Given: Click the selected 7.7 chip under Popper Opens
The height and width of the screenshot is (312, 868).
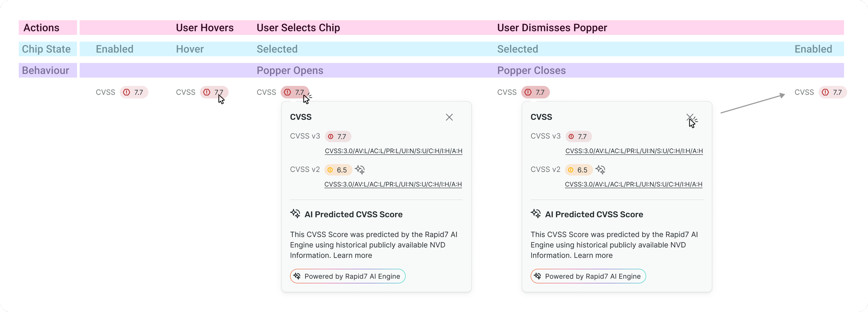Looking at the screenshot, I should point(294,92).
